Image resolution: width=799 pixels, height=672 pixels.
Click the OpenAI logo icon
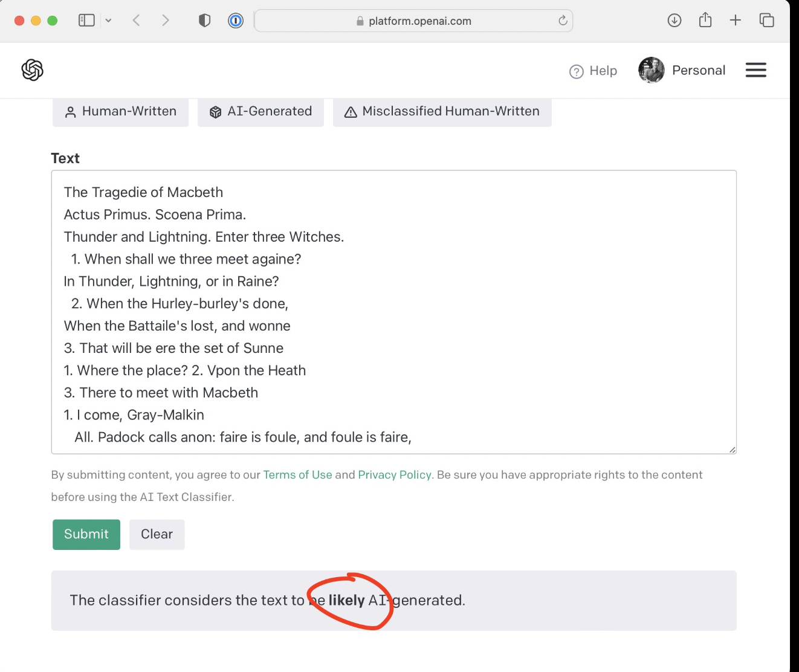click(x=32, y=70)
